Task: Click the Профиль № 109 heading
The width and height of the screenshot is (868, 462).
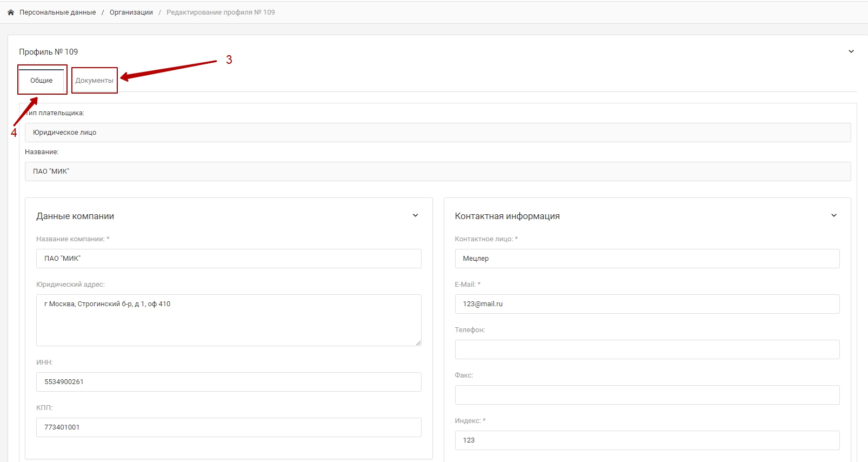Action: 49,52
